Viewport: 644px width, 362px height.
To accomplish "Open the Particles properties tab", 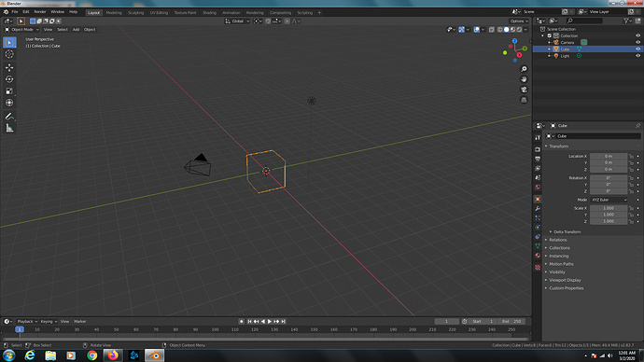I will (538, 218).
